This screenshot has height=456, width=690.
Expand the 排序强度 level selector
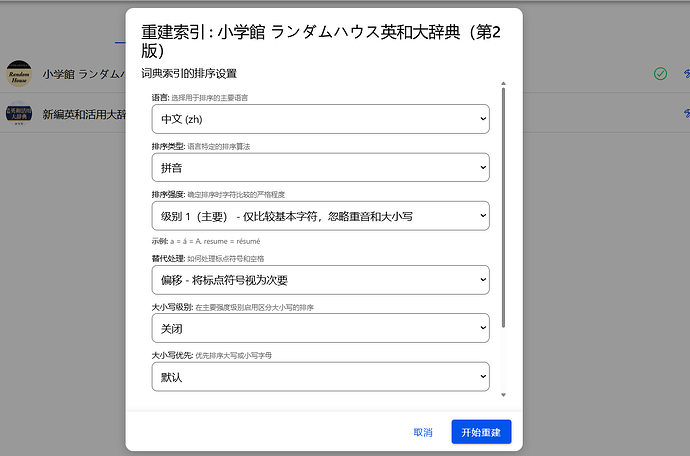coord(320,216)
